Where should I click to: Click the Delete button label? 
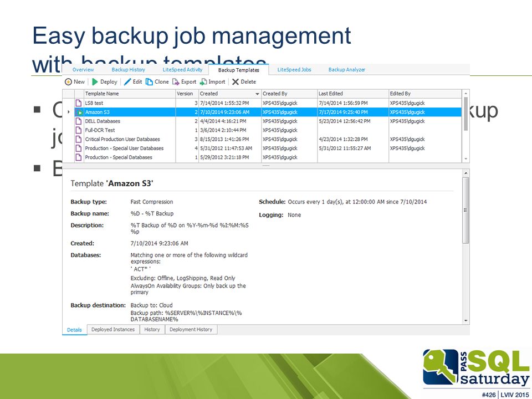pos(248,82)
